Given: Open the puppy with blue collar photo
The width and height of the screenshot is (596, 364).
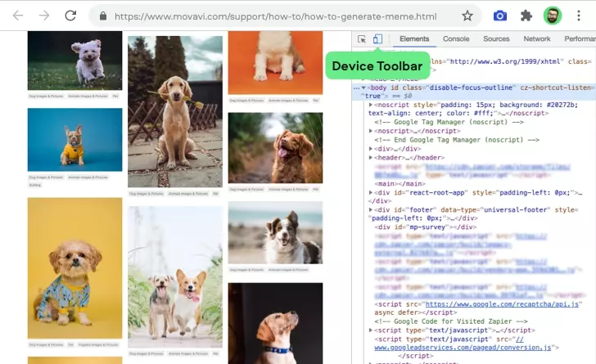Looking at the screenshot, I should (276, 323).
